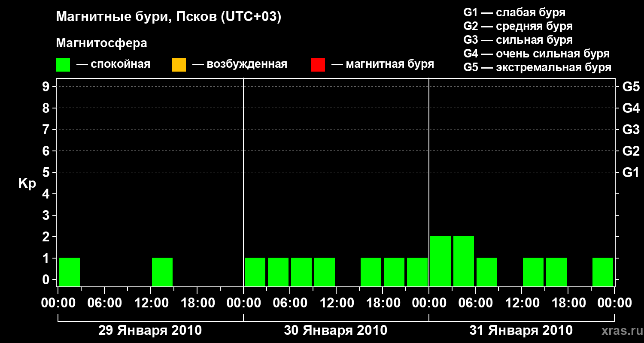The height and width of the screenshot is (343, 644).
Task: Click the '06:00' time label under 30 January
Action: 290,303
